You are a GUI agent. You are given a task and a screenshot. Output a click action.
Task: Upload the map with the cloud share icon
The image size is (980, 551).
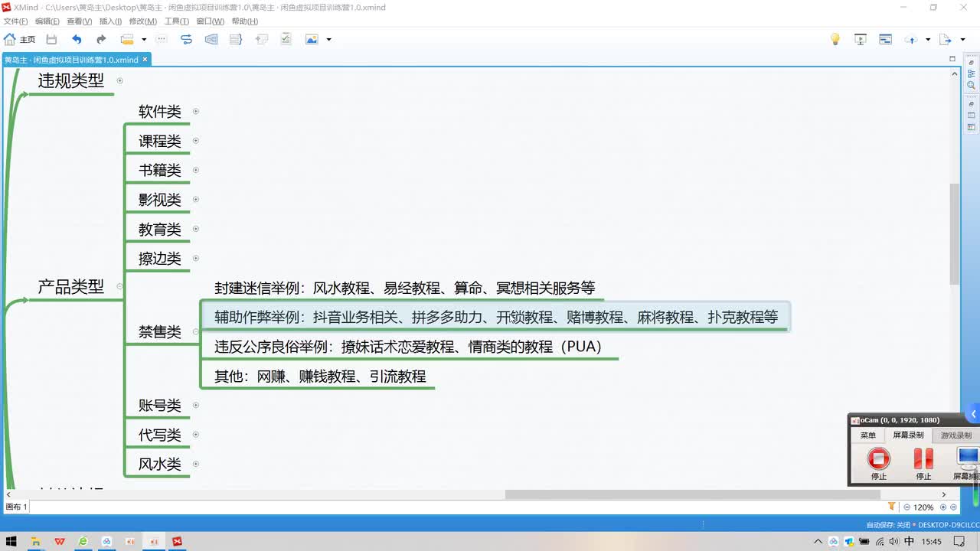tap(910, 39)
